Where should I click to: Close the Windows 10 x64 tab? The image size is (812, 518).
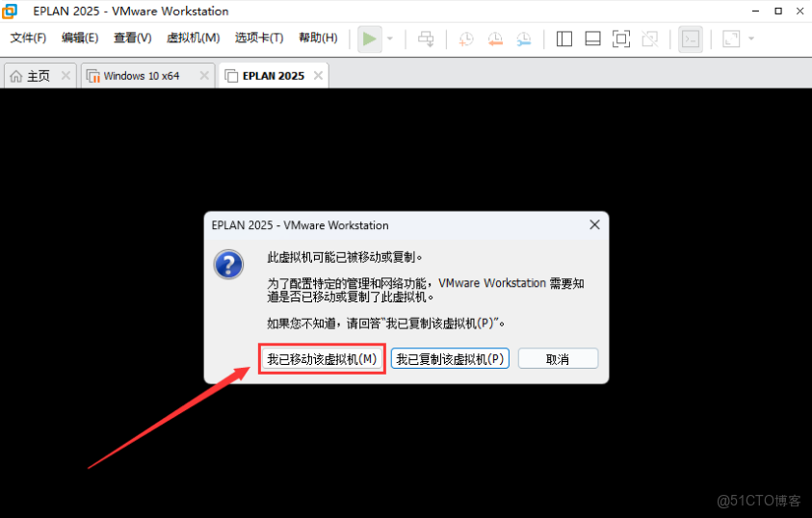(204, 75)
